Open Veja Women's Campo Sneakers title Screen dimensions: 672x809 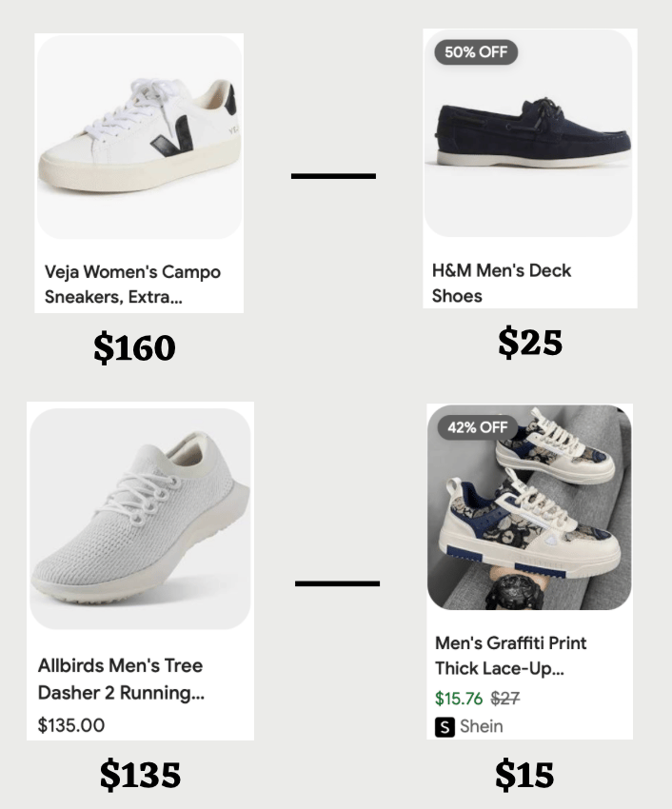(132, 285)
